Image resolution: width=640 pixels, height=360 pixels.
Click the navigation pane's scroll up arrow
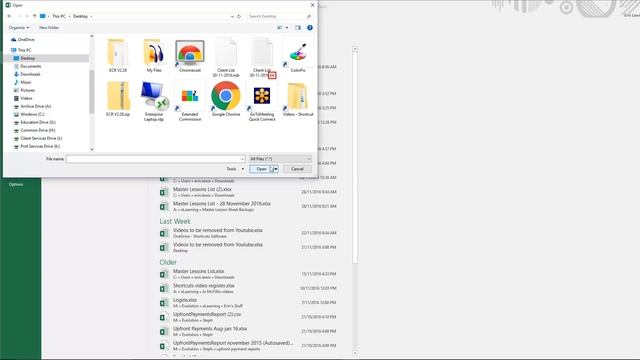92,36
